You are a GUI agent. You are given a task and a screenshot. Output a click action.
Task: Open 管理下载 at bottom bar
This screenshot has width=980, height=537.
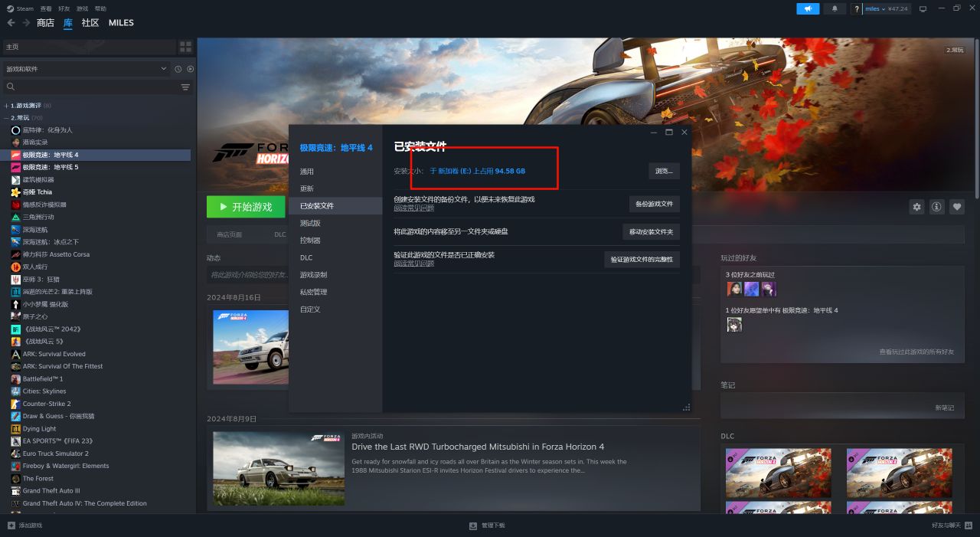point(488,526)
